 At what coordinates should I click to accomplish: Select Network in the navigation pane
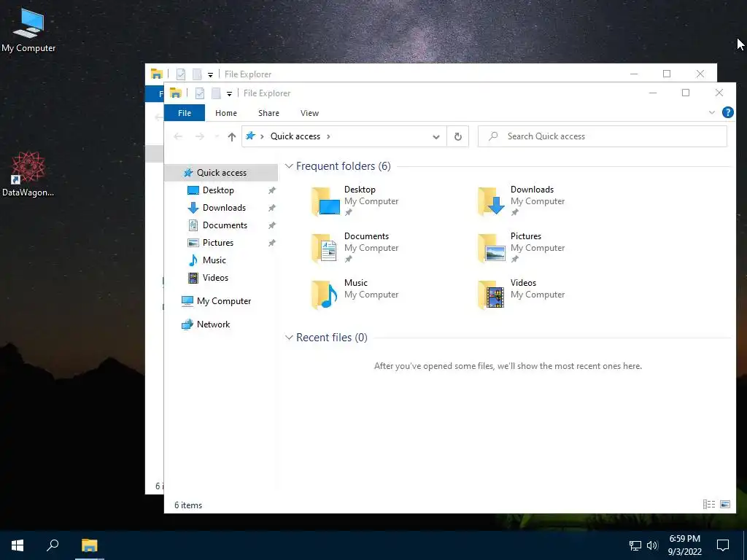tap(206, 324)
